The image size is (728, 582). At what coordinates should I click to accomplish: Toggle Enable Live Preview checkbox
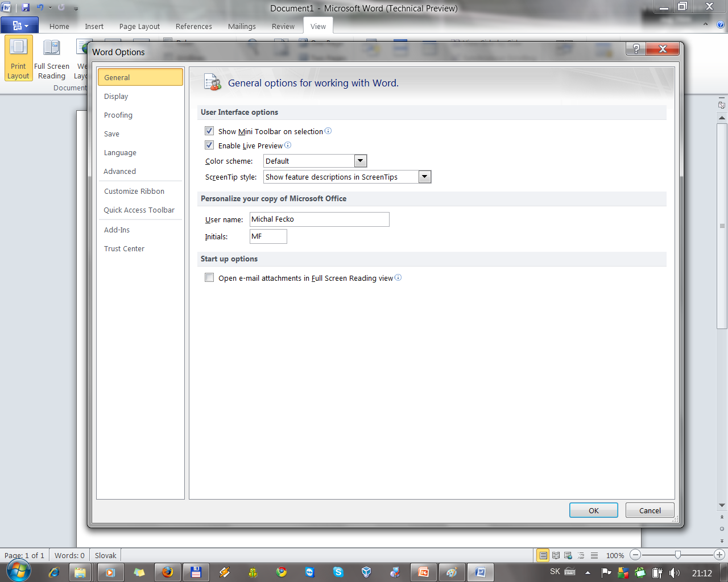[209, 145]
